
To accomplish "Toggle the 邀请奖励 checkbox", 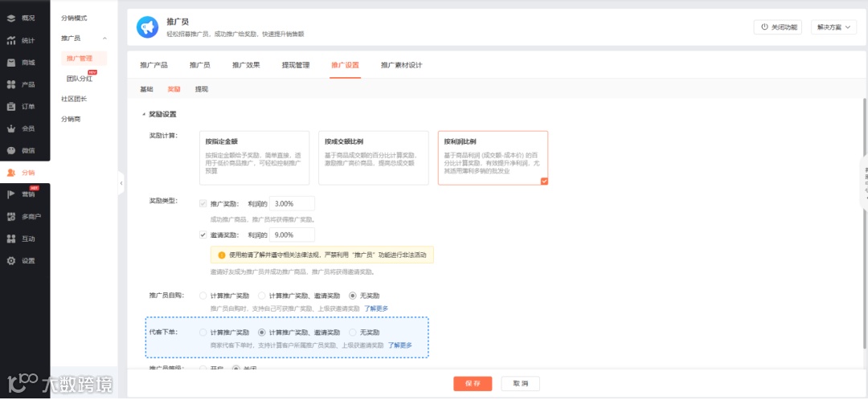I will tap(203, 235).
